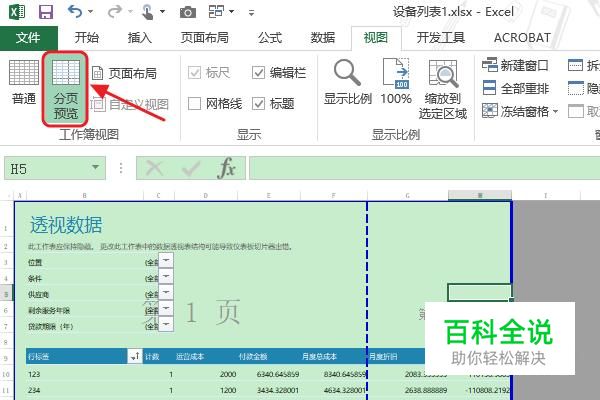The image size is (600, 400).
Task: Click 新建窗口 new window
Action: (515, 65)
